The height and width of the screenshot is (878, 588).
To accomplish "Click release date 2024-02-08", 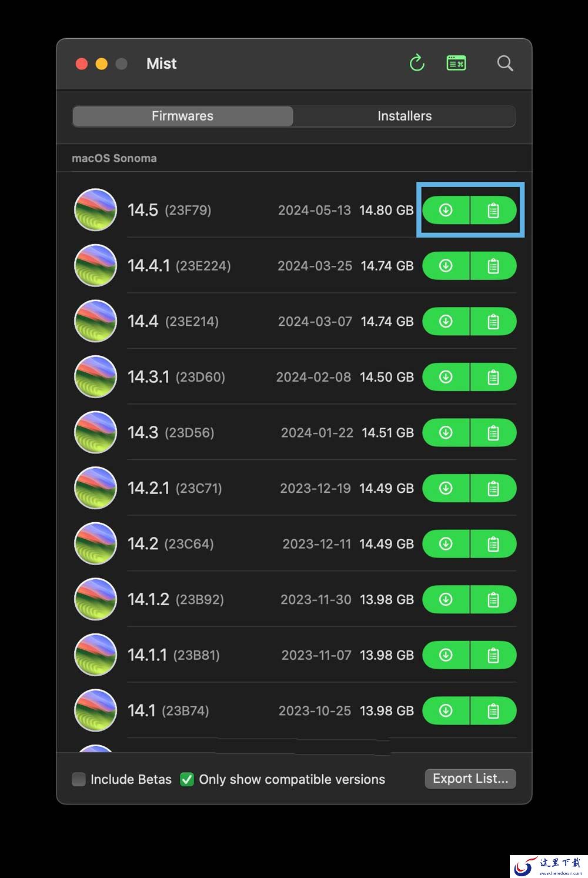I will coord(313,377).
